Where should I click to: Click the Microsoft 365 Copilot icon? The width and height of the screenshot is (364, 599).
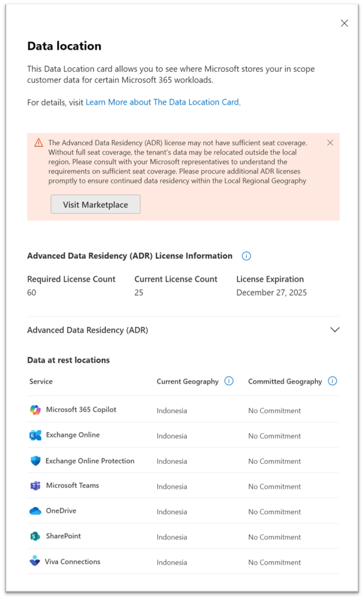[x=36, y=410]
